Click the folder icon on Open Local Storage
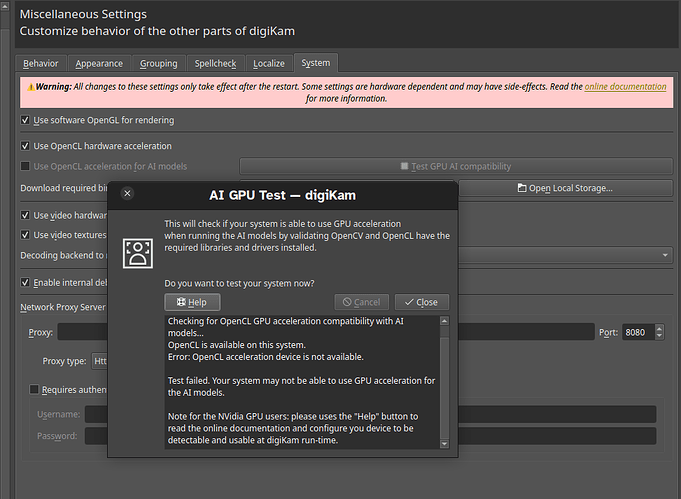The width and height of the screenshot is (681, 499). 522,188
